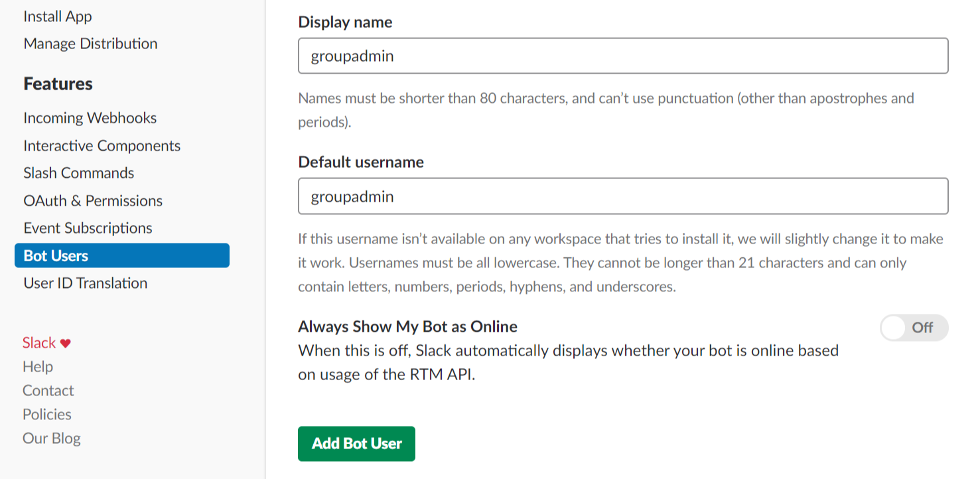980x479 pixels.
Task: Open User ID Translation
Action: (x=86, y=283)
